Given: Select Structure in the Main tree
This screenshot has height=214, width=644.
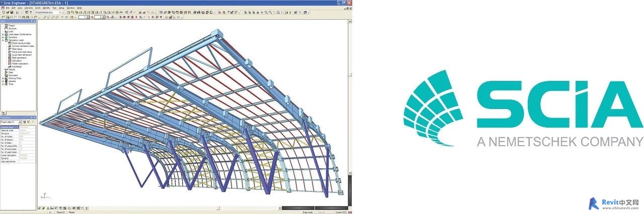Looking at the screenshot, I should pyautogui.click(x=14, y=28).
